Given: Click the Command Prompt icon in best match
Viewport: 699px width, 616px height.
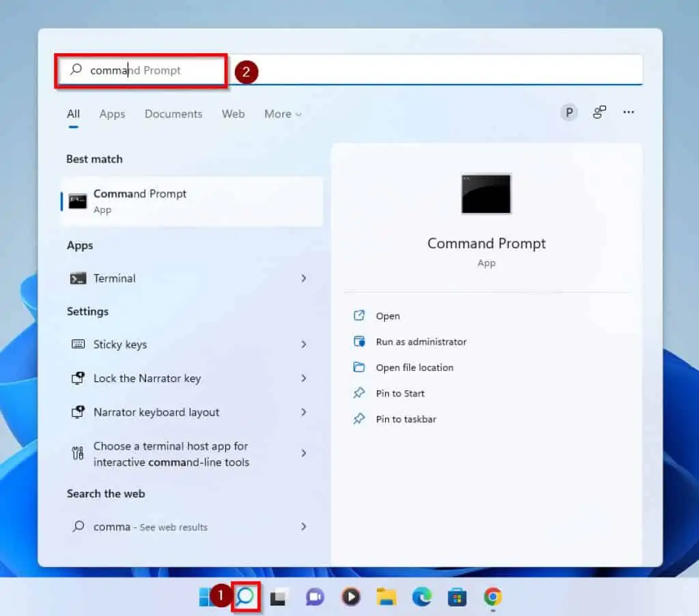Looking at the screenshot, I should (x=78, y=201).
